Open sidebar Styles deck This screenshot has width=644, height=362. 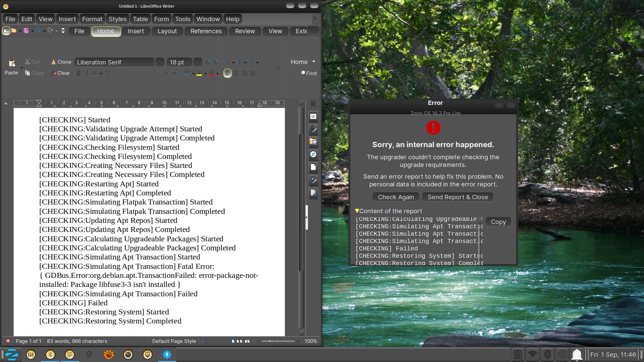point(313,129)
